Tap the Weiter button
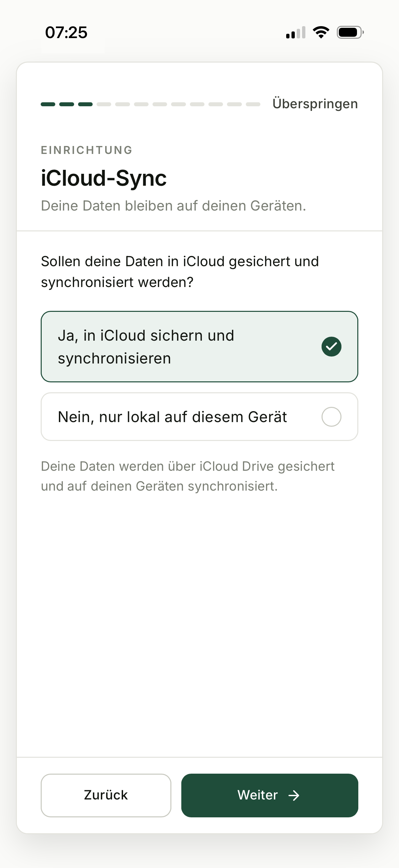 coord(269,795)
